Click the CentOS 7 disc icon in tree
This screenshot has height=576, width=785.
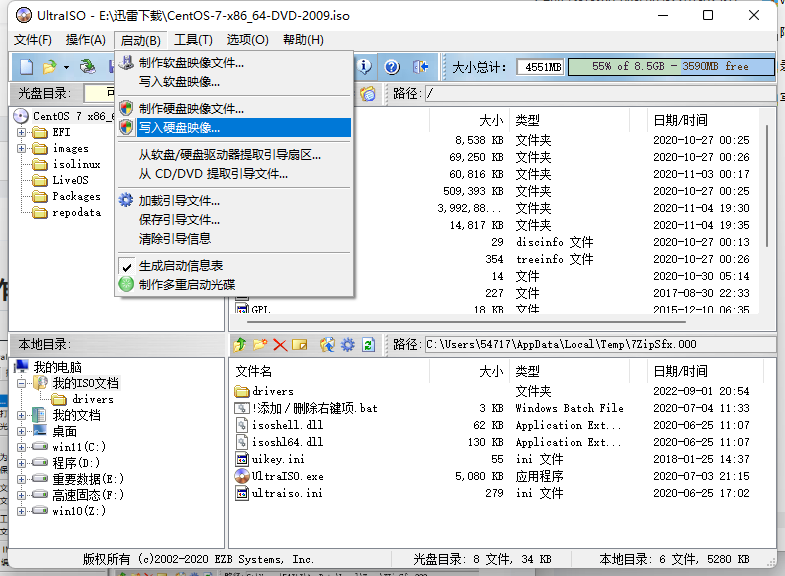coord(21,116)
